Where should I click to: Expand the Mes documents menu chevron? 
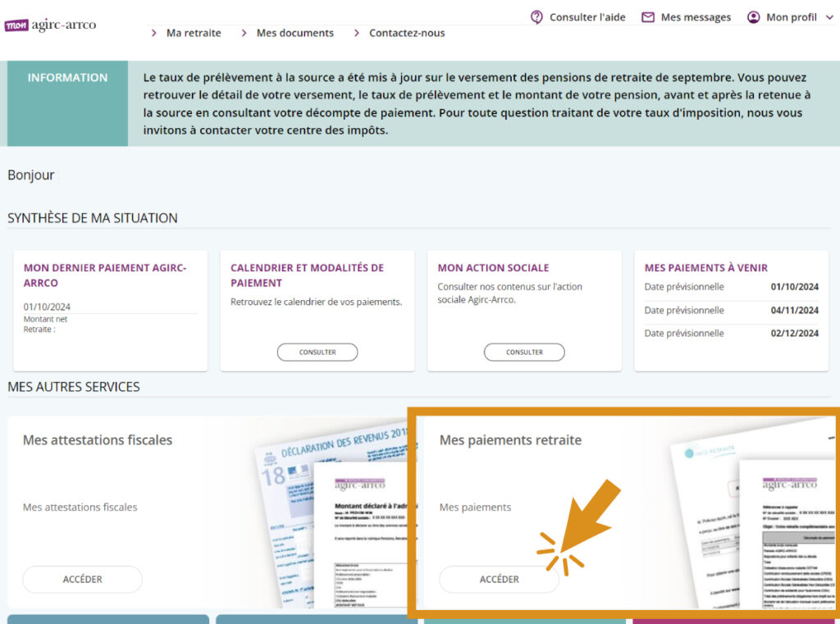[x=244, y=33]
